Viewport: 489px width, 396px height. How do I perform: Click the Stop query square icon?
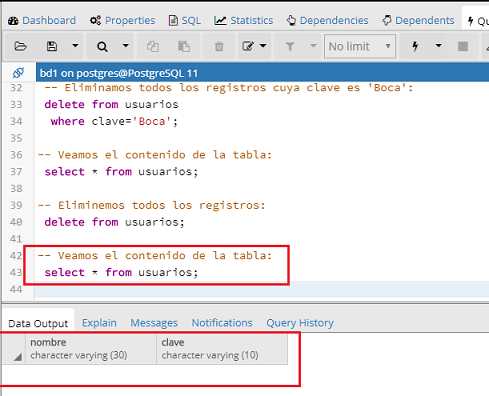tap(463, 46)
